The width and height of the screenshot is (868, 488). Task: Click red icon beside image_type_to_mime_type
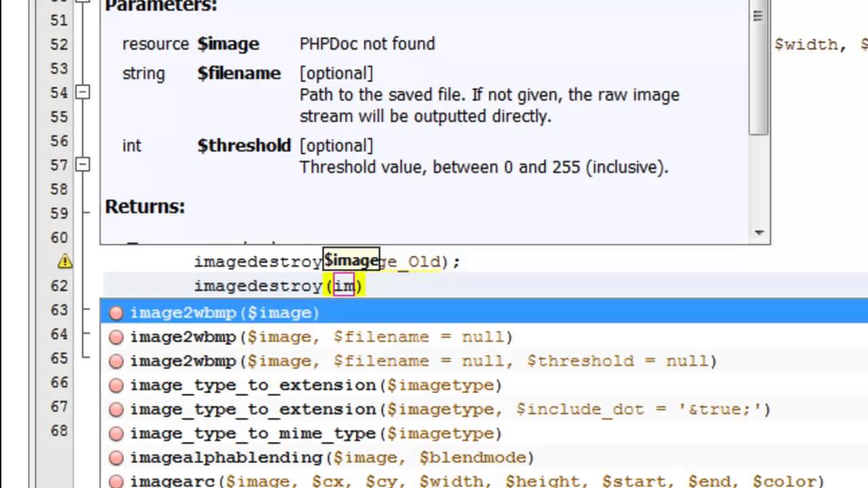click(x=116, y=434)
